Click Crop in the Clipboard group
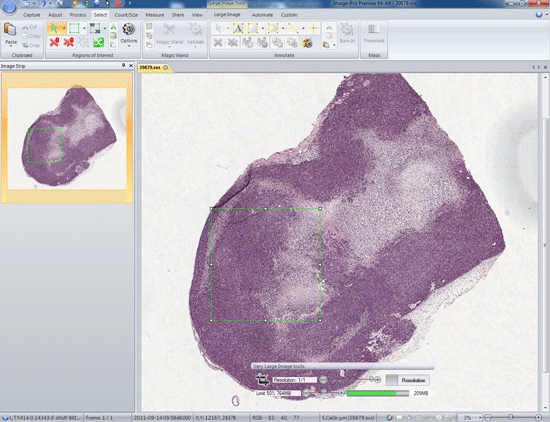 coord(31,45)
